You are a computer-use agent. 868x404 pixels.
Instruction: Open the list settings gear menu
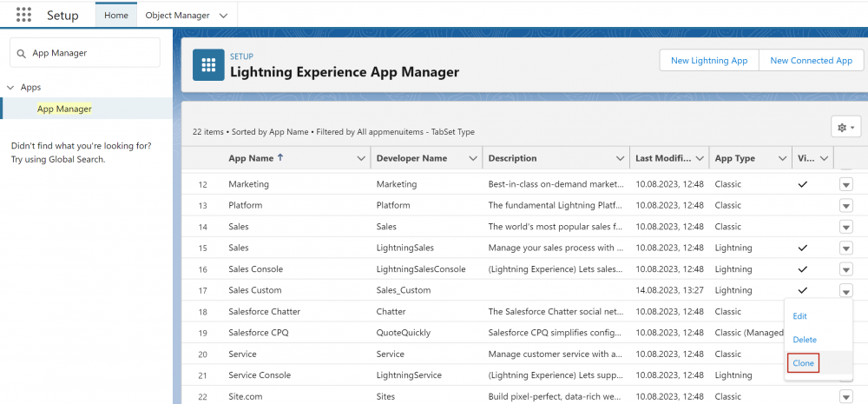[x=845, y=128]
